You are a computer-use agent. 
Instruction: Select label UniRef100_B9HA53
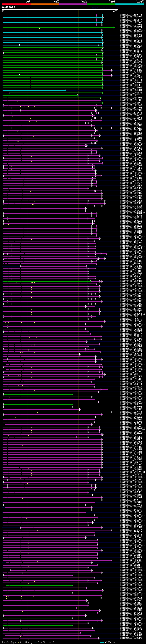pos(131,35)
